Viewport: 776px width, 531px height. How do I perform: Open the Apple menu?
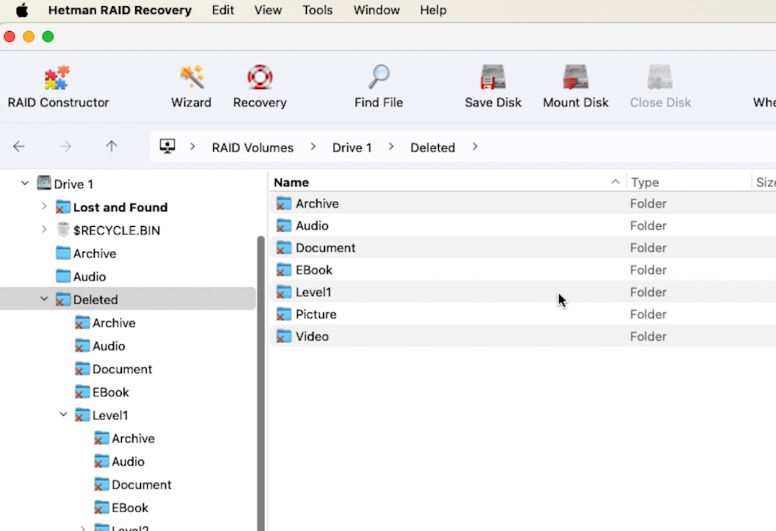pyautogui.click(x=22, y=10)
